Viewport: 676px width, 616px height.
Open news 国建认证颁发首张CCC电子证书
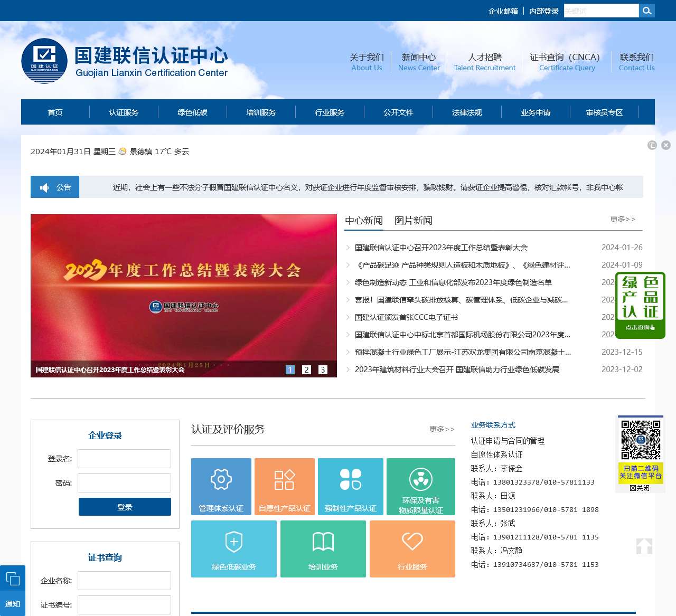pos(407,317)
